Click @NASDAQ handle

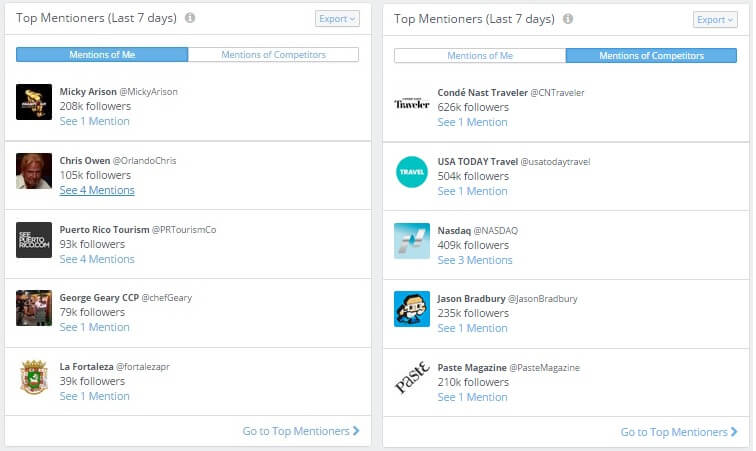point(496,231)
